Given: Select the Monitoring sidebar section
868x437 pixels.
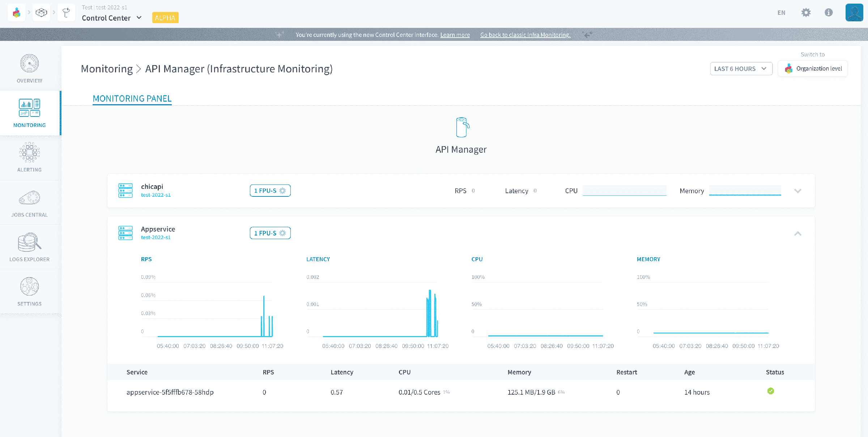Looking at the screenshot, I should click(30, 113).
